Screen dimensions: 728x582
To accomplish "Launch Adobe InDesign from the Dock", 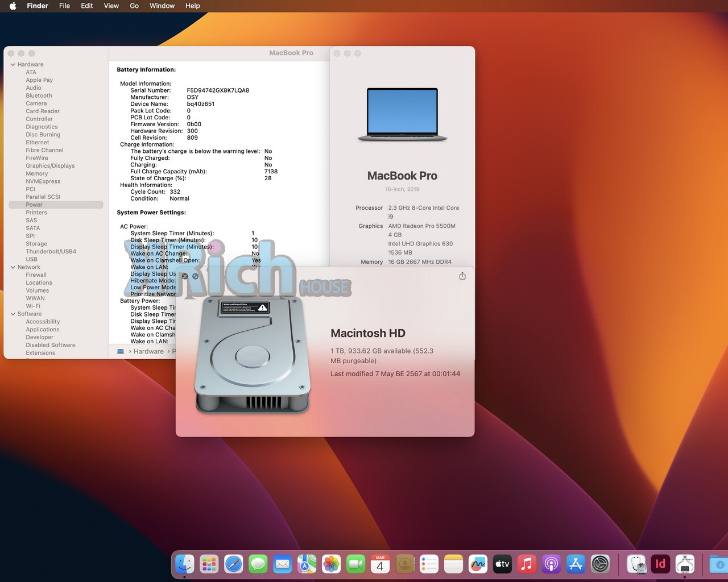I will point(660,564).
